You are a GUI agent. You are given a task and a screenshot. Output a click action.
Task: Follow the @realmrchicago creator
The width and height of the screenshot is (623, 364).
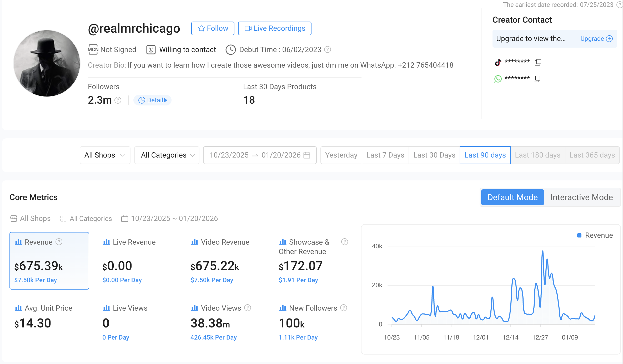(x=213, y=28)
